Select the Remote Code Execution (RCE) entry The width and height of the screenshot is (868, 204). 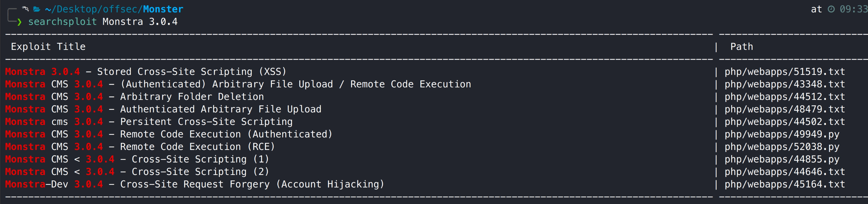[197, 147]
